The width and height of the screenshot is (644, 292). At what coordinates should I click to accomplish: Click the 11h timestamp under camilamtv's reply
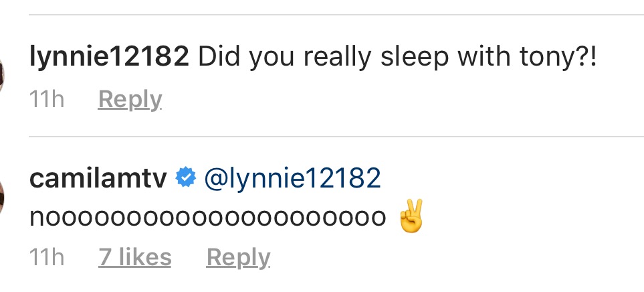pos(47,257)
